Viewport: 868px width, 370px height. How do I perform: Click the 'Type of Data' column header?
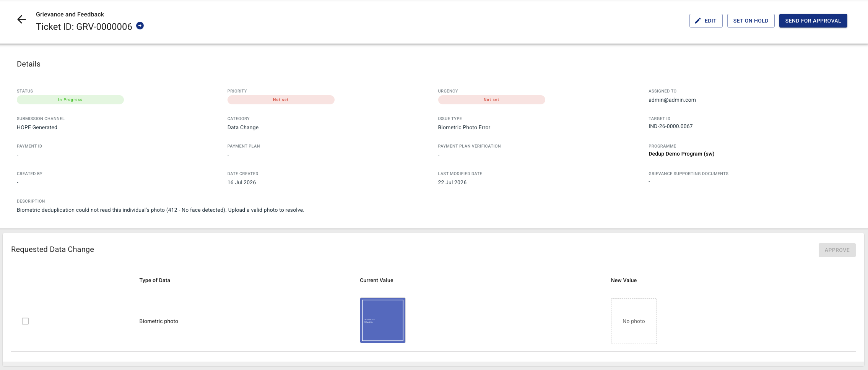click(x=154, y=280)
